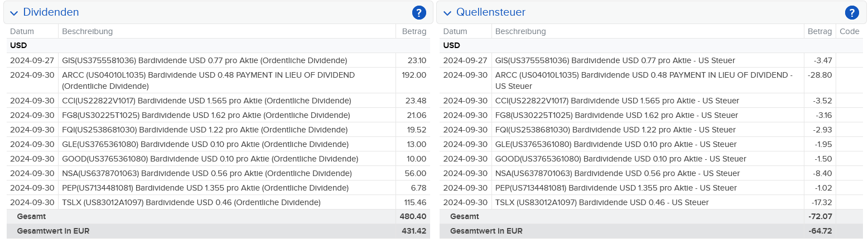Collapse the Quellensteuer section chevron
Screen dimensions: 868x242
pyautogui.click(x=447, y=13)
